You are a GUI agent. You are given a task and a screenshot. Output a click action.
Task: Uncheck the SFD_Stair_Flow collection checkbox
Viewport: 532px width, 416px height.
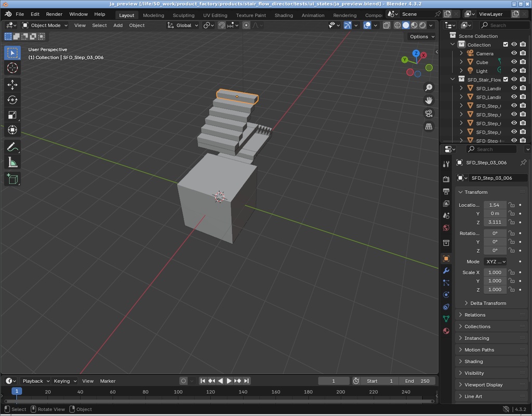(506, 80)
